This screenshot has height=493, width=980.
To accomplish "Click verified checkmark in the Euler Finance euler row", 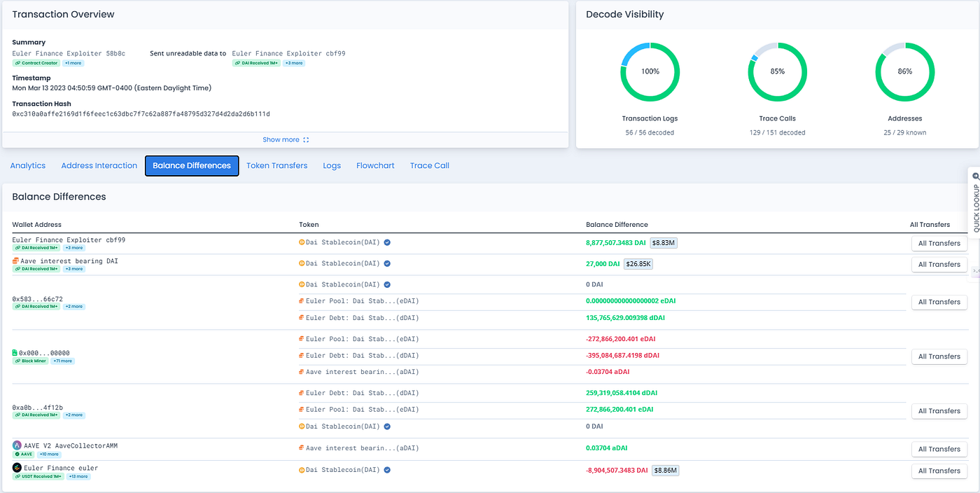I will pyautogui.click(x=387, y=470).
